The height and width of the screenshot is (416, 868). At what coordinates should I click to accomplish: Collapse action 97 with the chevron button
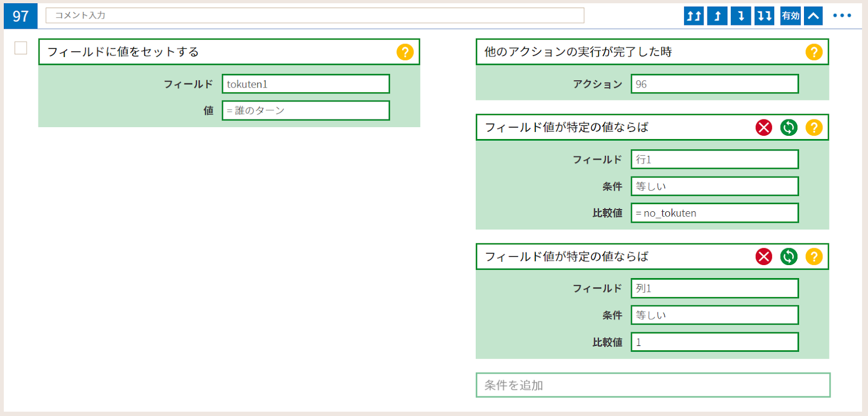[813, 16]
